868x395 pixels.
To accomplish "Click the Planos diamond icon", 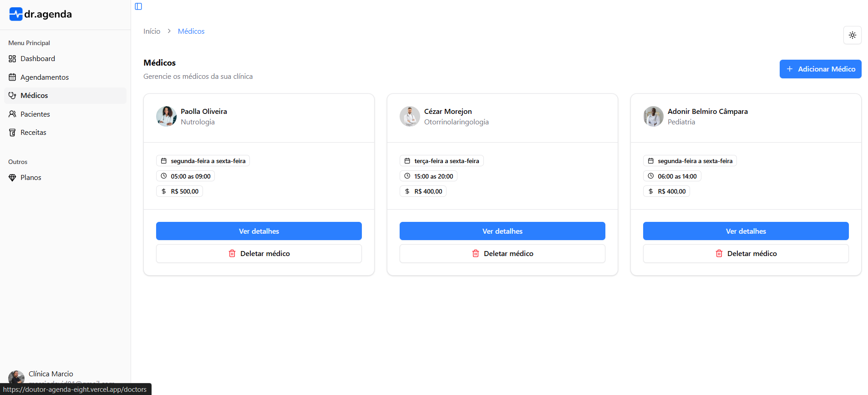I will (x=12, y=178).
